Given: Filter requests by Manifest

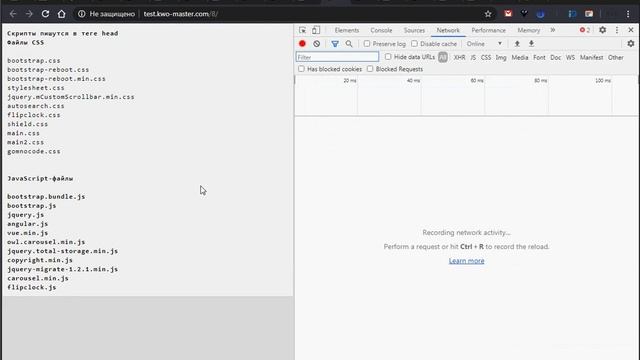Looking at the screenshot, I should click(591, 58).
